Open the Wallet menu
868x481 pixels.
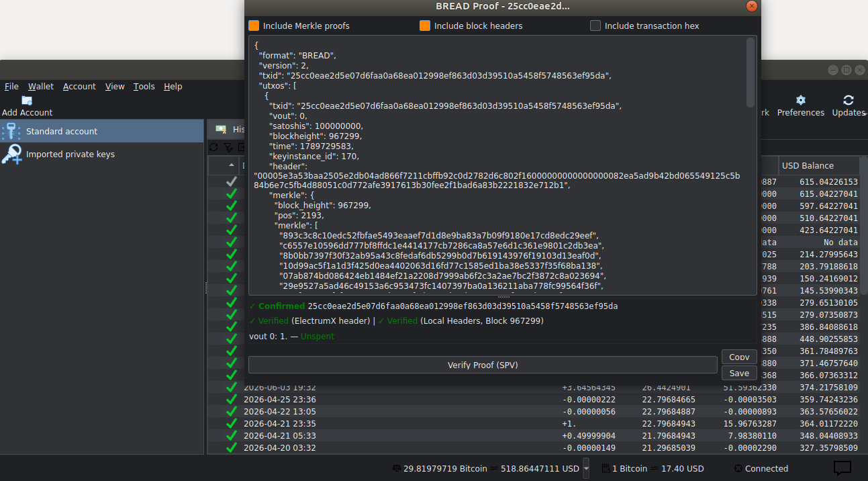[41, 86]
